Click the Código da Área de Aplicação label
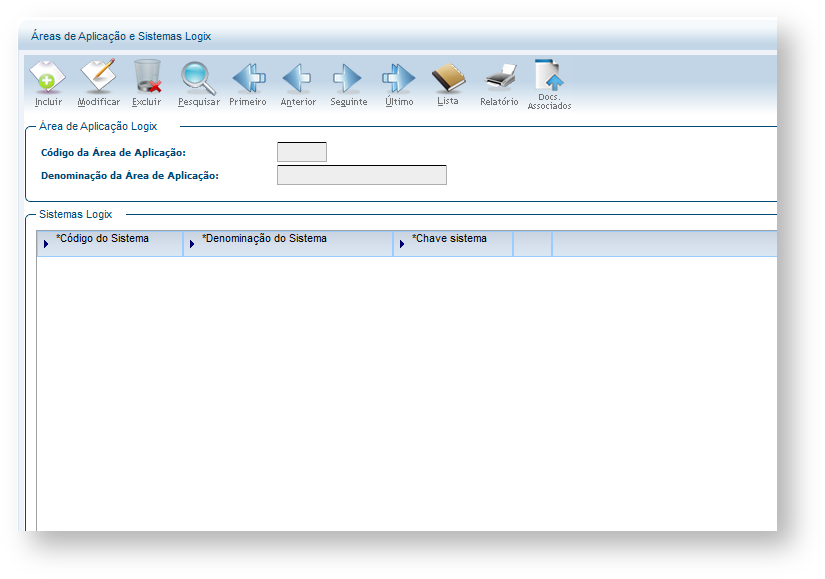The width and height of the screenshot is (825, 579). [113, 153]
